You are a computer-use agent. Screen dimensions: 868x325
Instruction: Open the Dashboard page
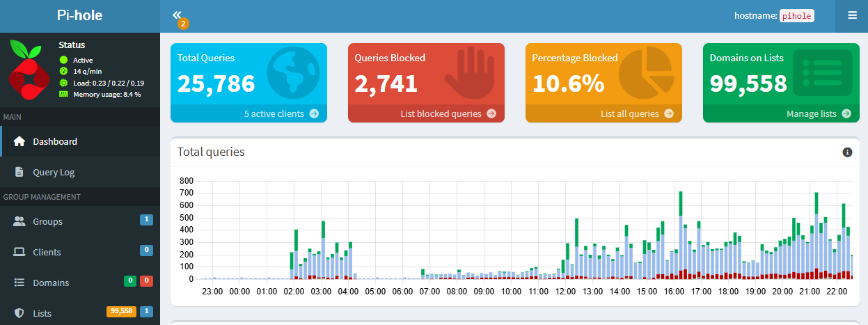(x=80, y=141)
